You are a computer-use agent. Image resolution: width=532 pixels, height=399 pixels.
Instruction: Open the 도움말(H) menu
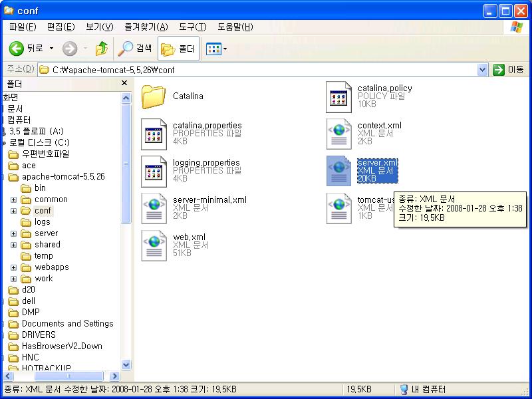click(235, 27)
